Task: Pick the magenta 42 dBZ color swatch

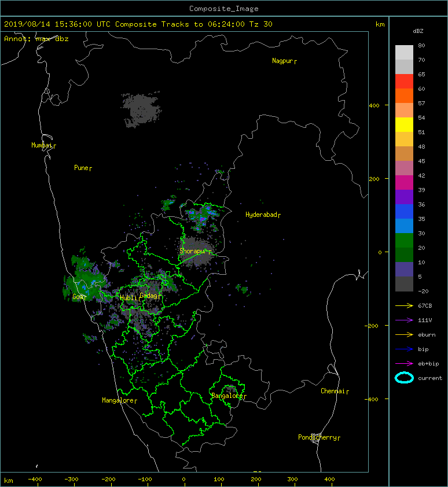Action: 404,182
